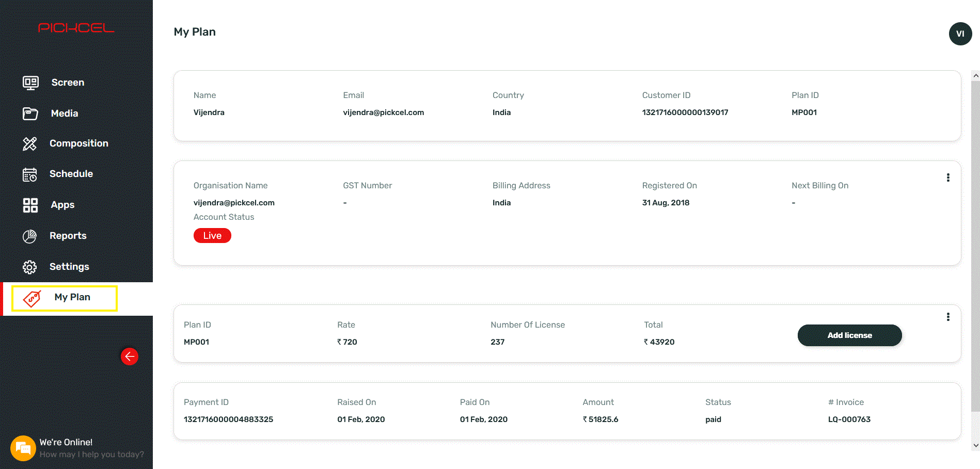Click the page vertical scrollbar down arrow
The height and width of the screenshot is (469, 980).
(x=975, y=445)
